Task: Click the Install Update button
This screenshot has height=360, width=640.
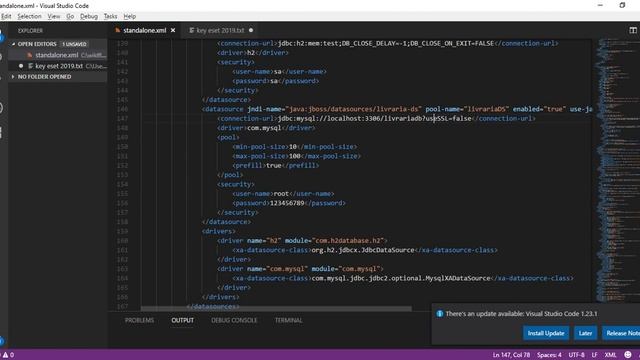Action: (x=546, y=333)
